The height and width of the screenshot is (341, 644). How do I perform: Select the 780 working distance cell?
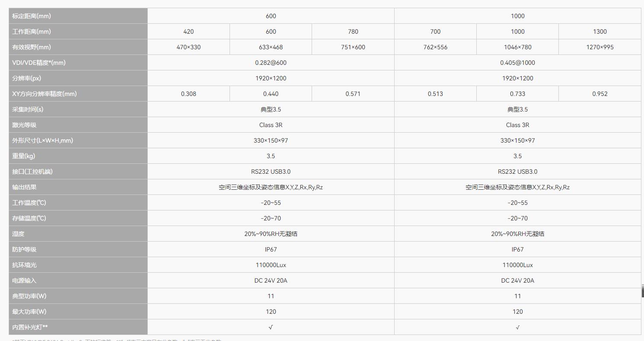click(x=353, y=32)
